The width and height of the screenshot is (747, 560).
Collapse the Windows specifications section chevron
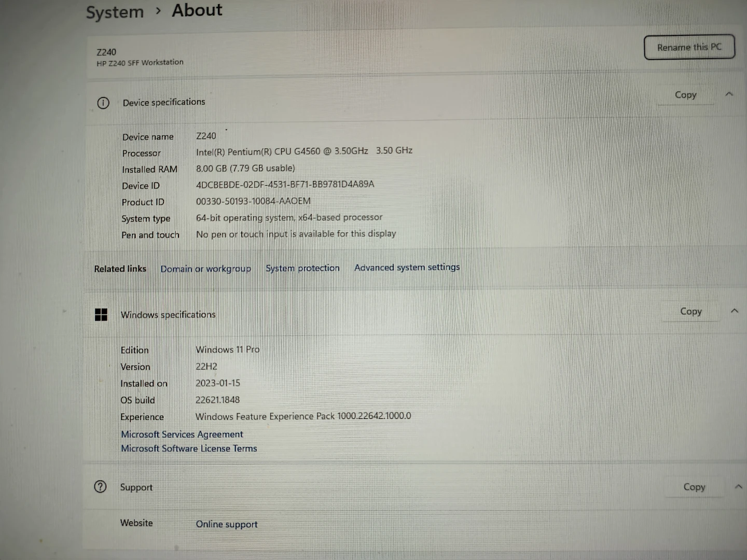tap(734, 311)
